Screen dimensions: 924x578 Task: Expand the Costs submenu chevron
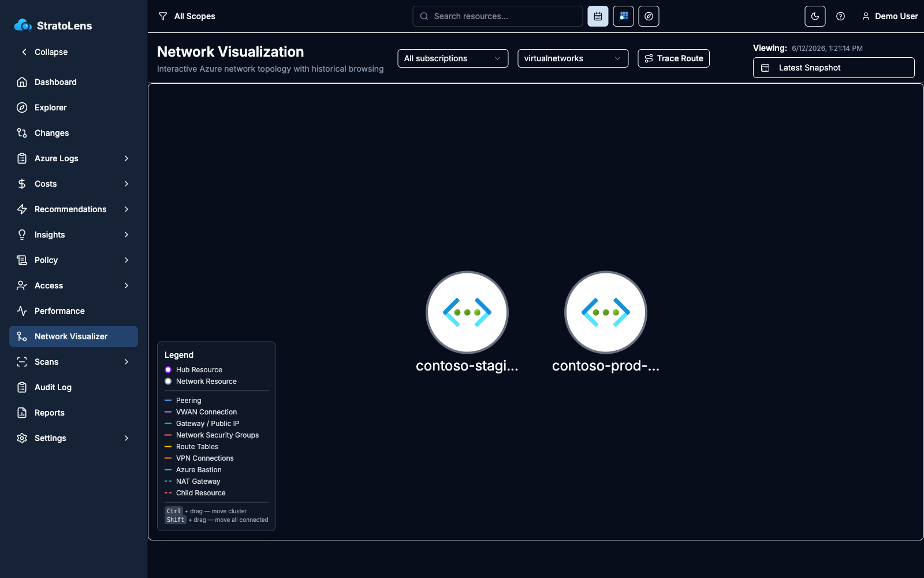126,184
